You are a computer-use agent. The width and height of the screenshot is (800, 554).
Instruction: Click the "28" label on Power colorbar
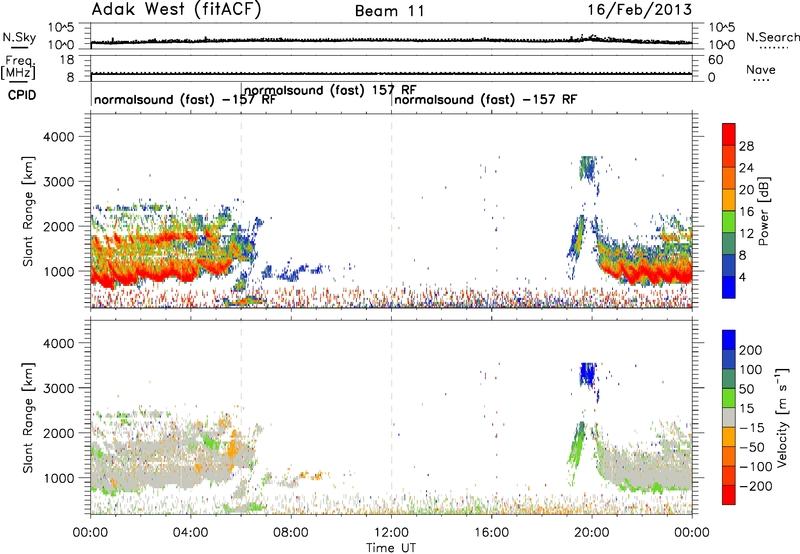[746, 146]
